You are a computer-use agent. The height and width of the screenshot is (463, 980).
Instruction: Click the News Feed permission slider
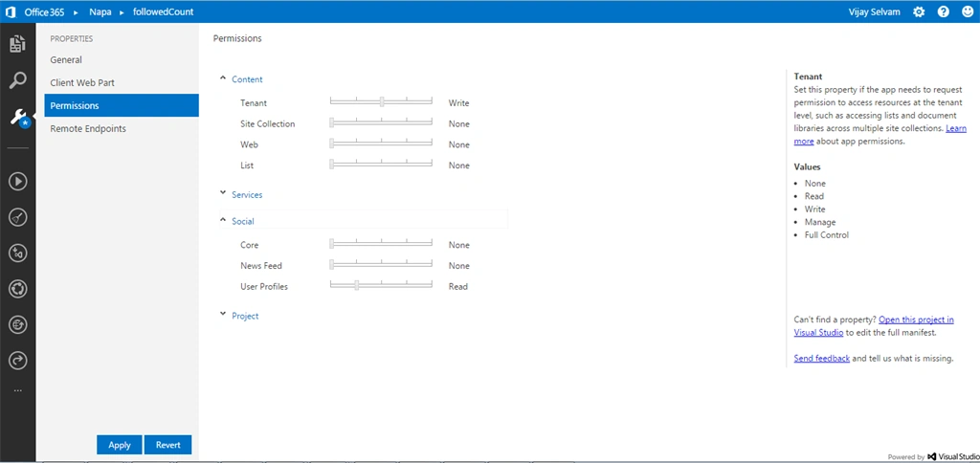381,266
